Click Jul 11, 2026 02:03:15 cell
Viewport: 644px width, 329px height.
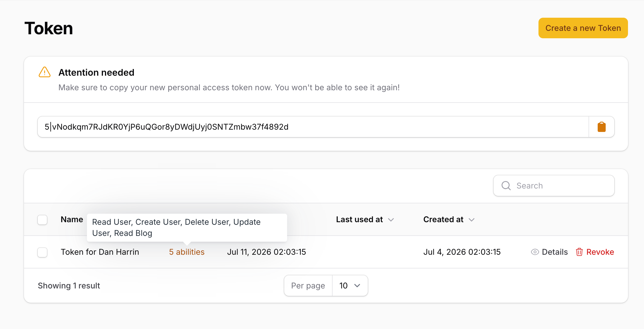click(267, 252)
